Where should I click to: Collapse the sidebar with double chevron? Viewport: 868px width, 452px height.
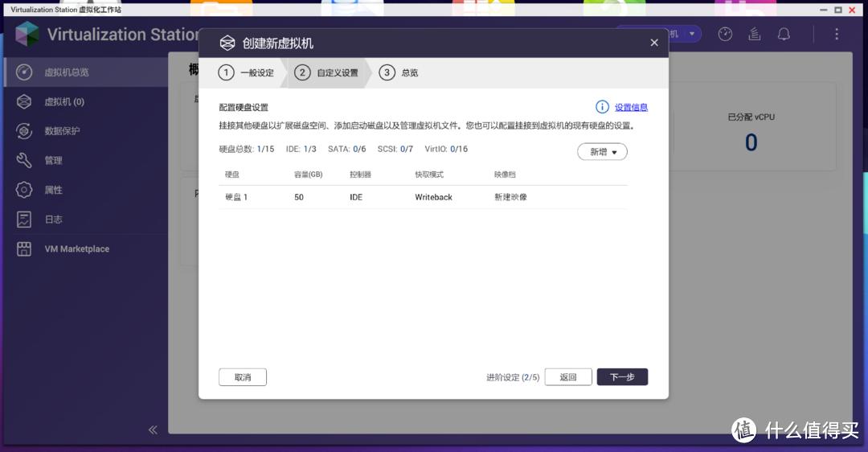[x=153, y=429]
